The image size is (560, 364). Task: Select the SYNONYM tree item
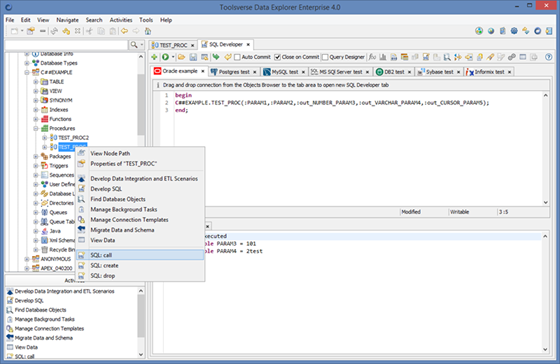point(61,100)
